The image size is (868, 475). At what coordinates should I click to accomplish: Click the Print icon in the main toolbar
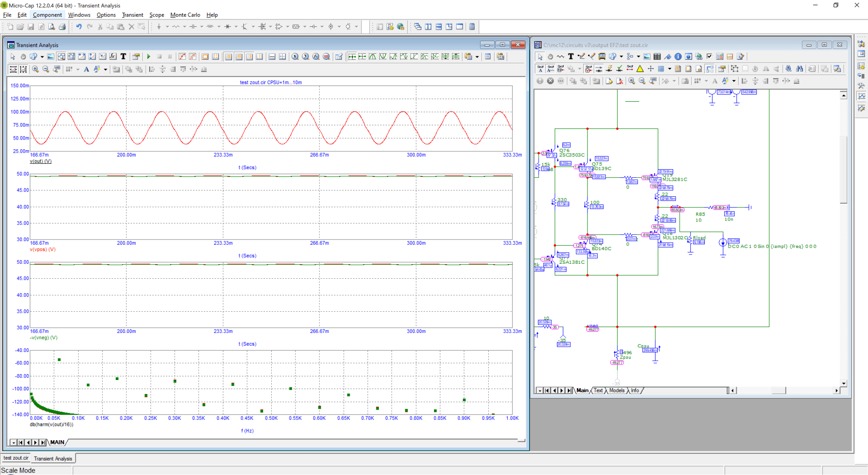pyautogui.click(x=62, y=27)
